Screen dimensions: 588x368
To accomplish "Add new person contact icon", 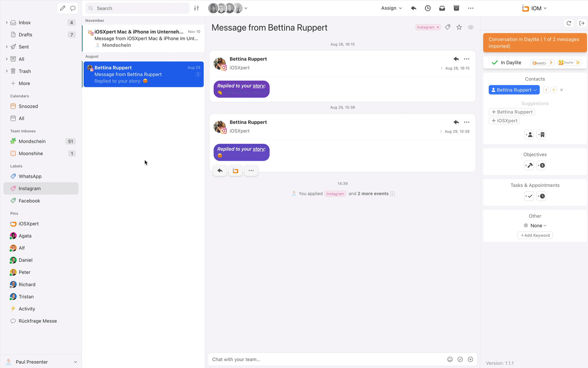I will [x=529, y=135].
